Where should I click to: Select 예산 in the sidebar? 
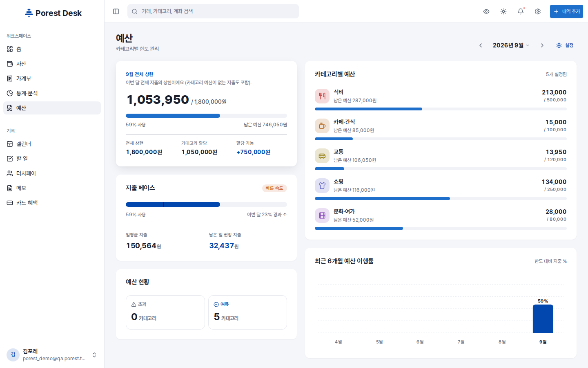click(x=52, y=108)
